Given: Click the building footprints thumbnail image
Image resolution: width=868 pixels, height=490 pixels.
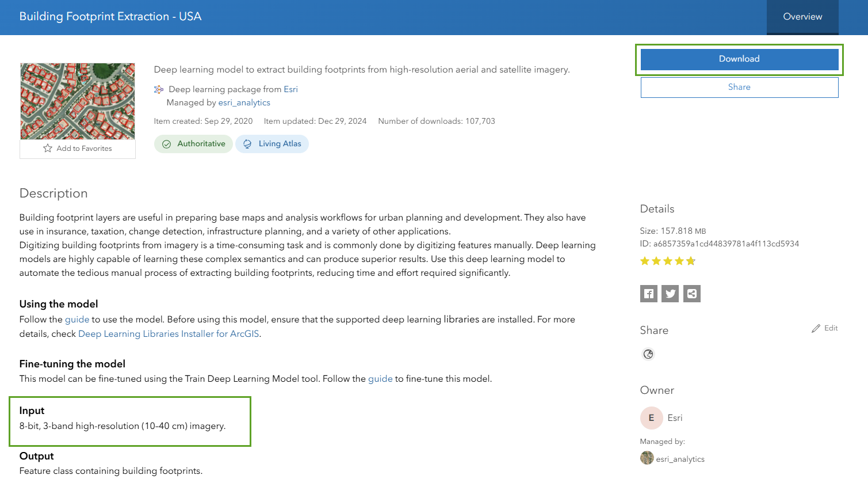Looking at the screenshot, I should click(x=77, y=101).
